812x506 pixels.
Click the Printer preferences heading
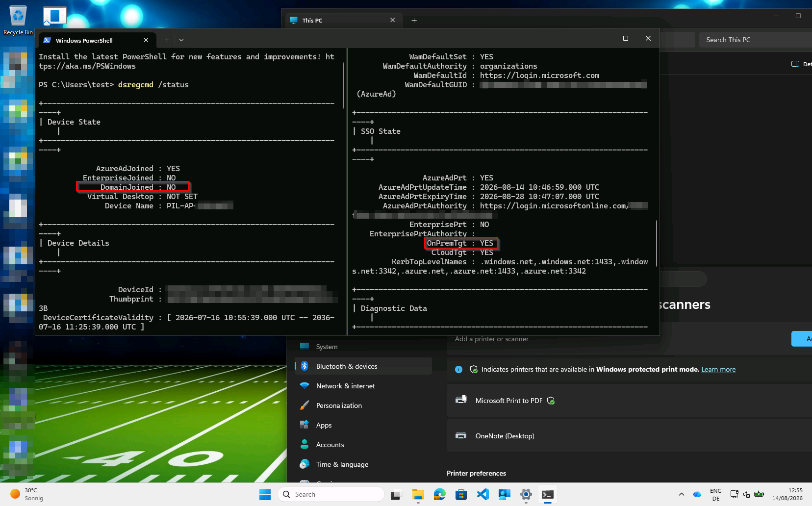click(x=476, y=473)
